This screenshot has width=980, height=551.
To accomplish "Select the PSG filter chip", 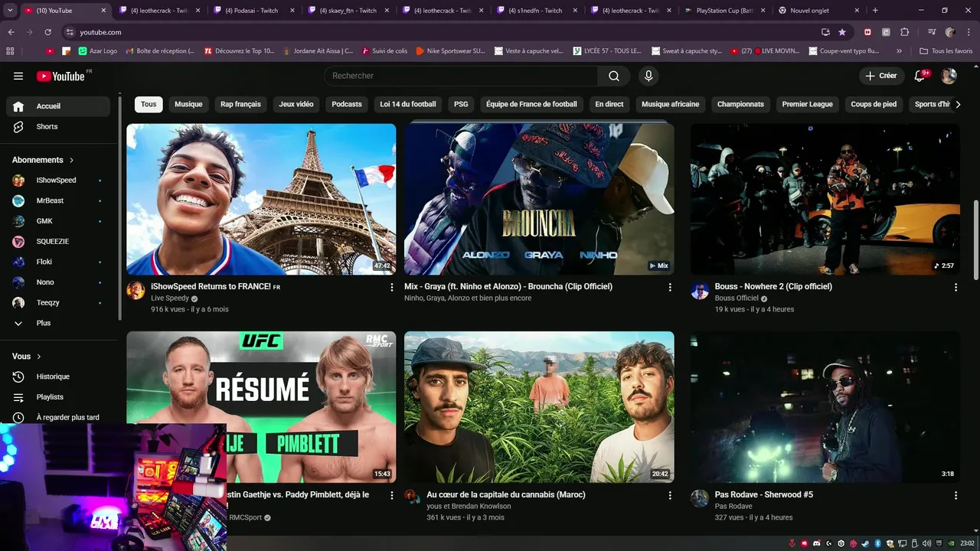I will click(x=461, y=104).
